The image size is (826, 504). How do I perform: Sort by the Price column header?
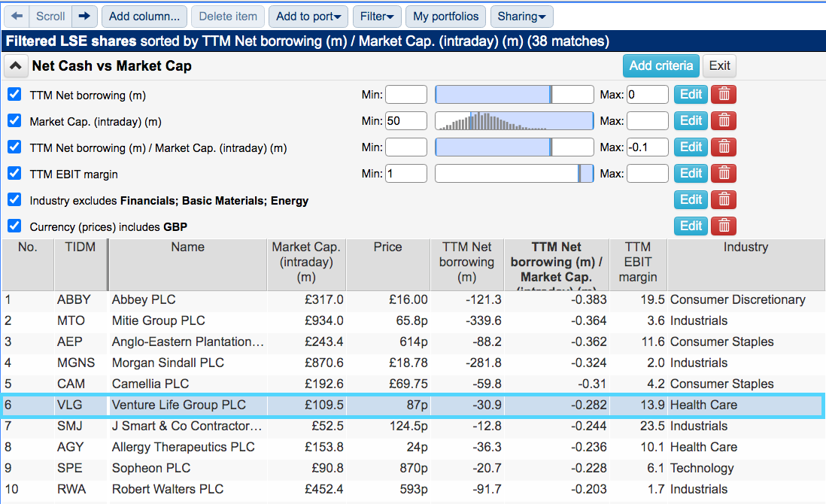[387, 264]
